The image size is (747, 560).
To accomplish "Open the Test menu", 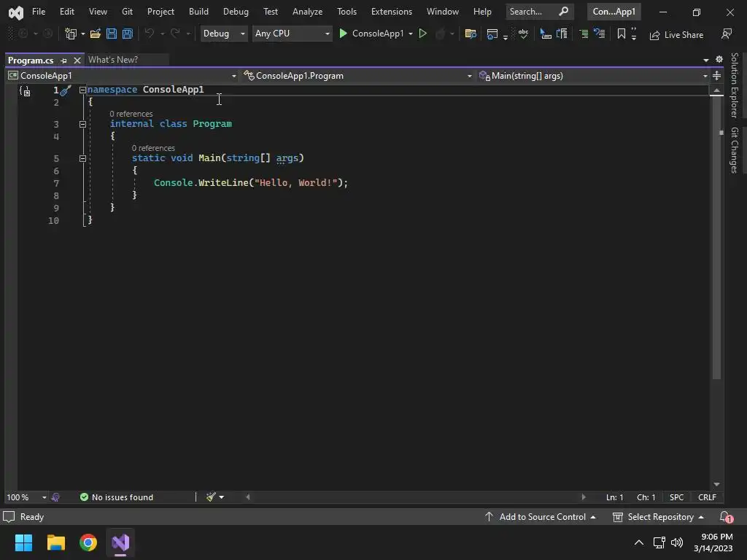I will pos(271,12).
